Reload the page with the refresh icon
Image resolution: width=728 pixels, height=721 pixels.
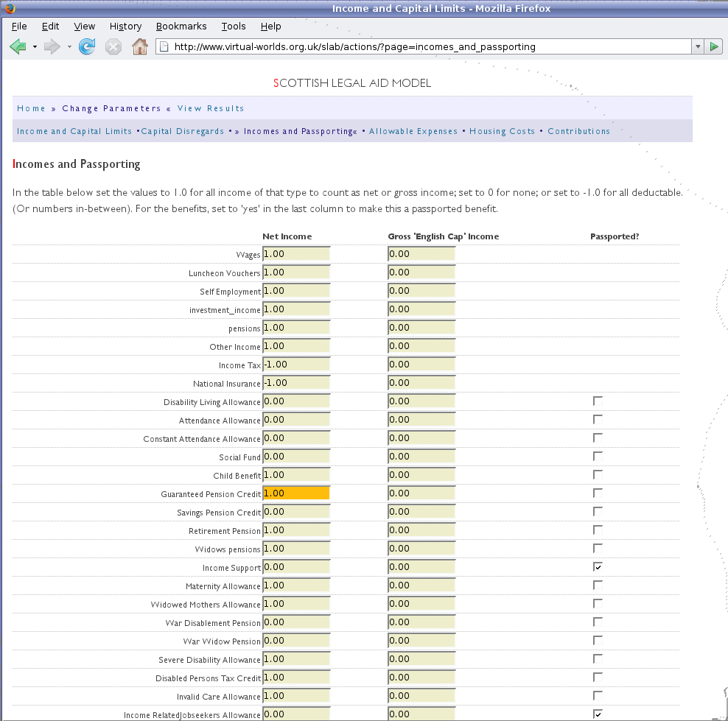[x=87, y=47]
